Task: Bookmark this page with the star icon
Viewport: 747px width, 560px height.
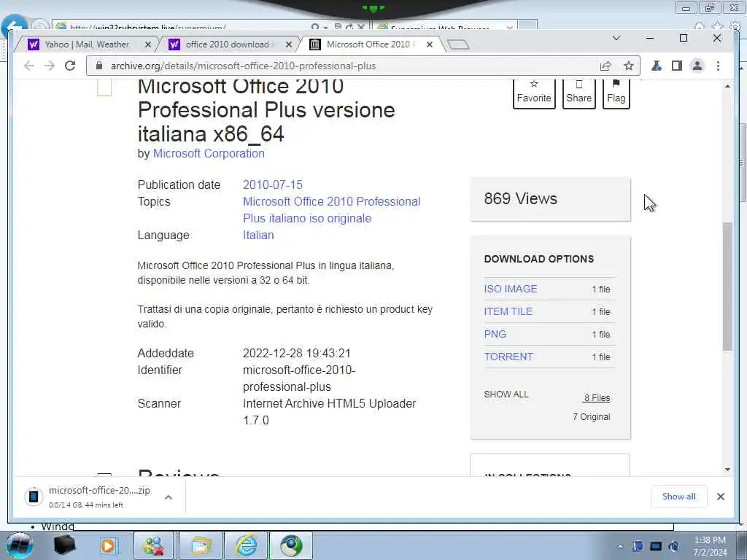Action: (629, 66)
